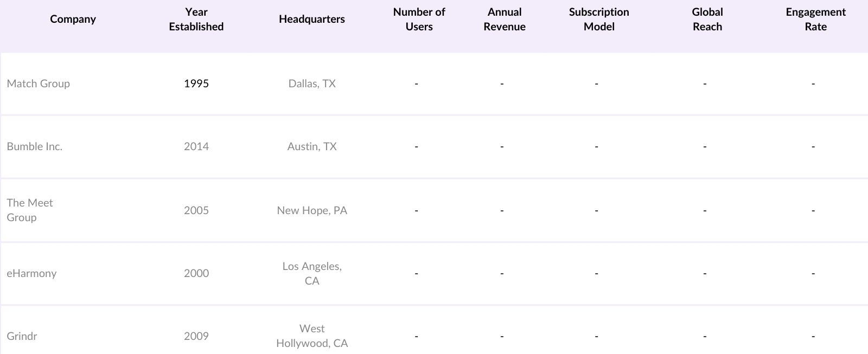Click the Engagement Rate header
868x354 pixels.
pyautogui.click(x=815, y=19)
